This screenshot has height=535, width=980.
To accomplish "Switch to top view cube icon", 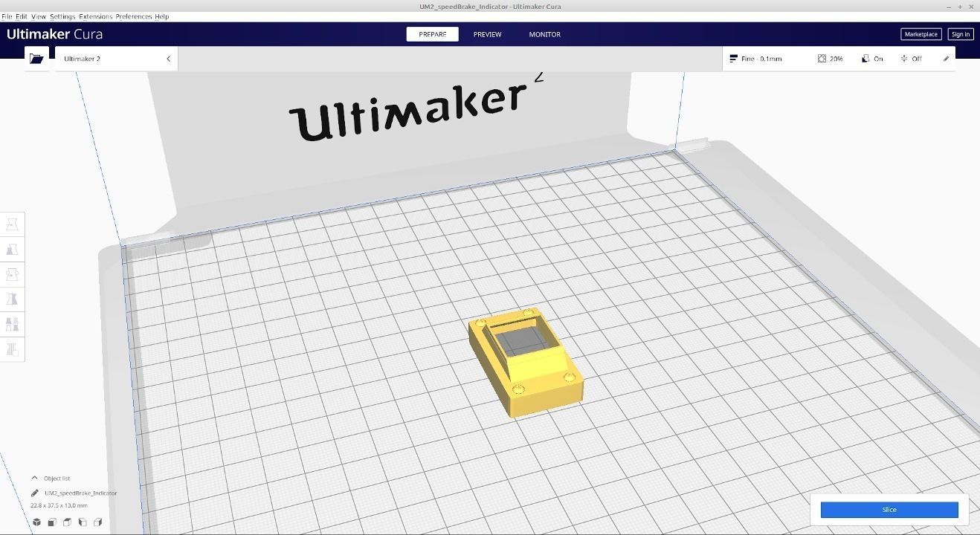I will (67, 522).
